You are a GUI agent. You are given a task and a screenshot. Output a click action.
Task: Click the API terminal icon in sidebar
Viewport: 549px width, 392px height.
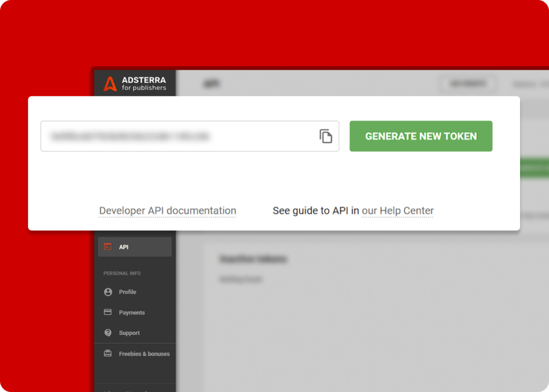(108, 247)
